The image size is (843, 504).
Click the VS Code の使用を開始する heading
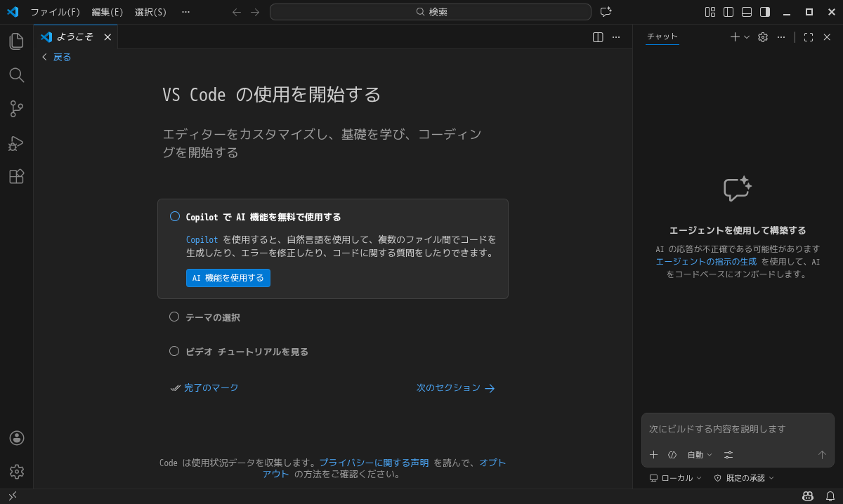(x=272, y=95)
